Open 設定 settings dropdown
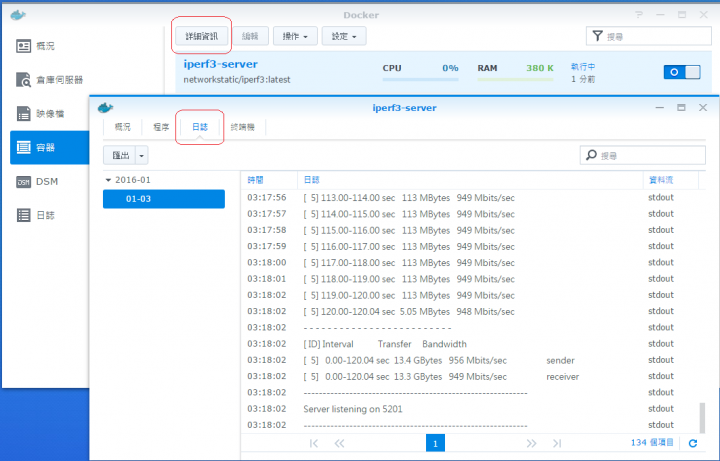720x461 pixels. point(344,36)
